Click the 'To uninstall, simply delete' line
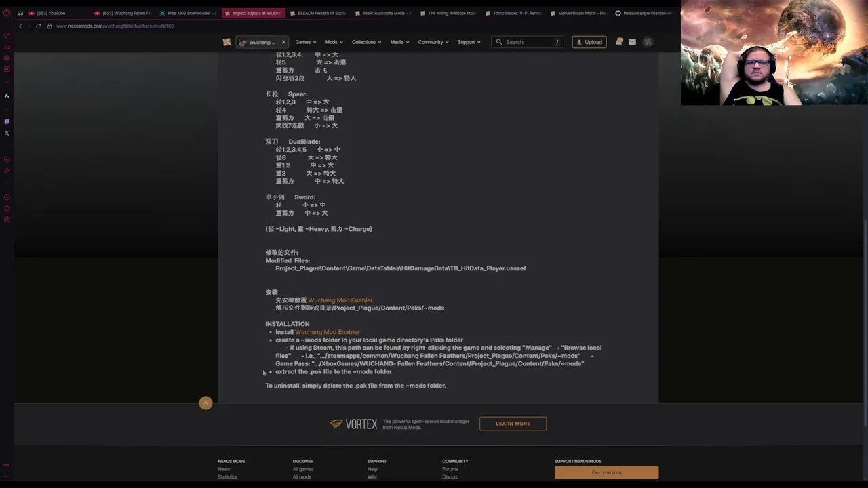868x488 pixels. 355,386
